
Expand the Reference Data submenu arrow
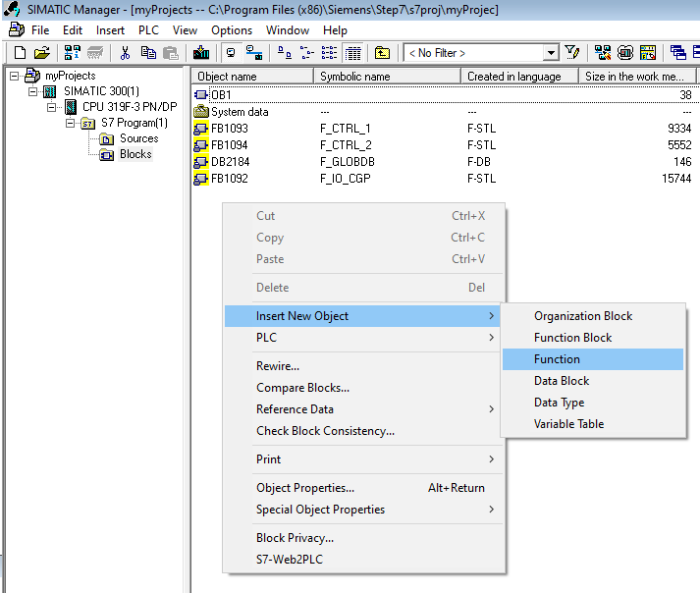(x=491, y=409)
